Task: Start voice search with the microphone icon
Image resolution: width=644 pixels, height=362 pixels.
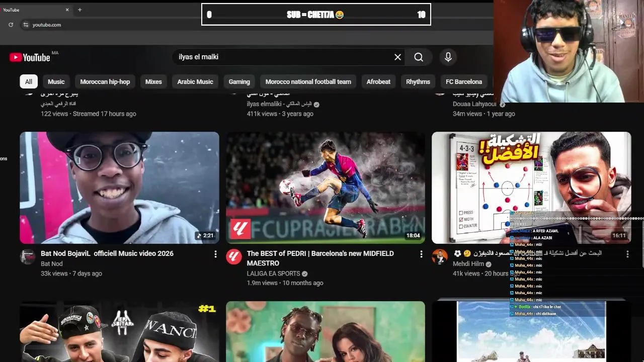Action: coord(448,57)
